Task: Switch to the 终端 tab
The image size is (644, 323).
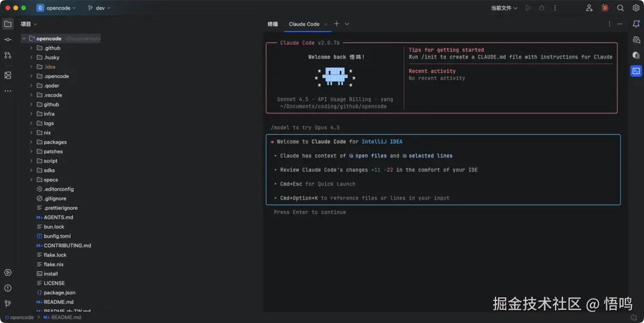Action: [273, 24]
